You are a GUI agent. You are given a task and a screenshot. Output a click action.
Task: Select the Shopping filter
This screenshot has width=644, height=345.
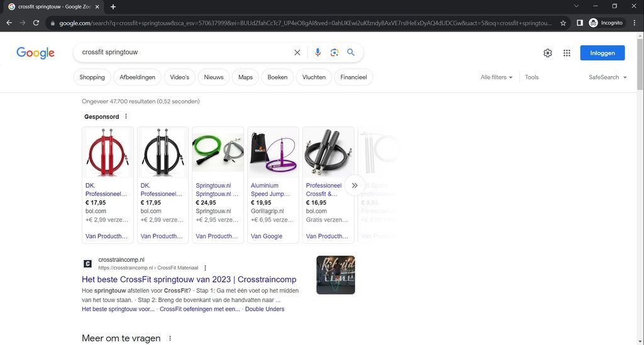[x=92, y=77]
